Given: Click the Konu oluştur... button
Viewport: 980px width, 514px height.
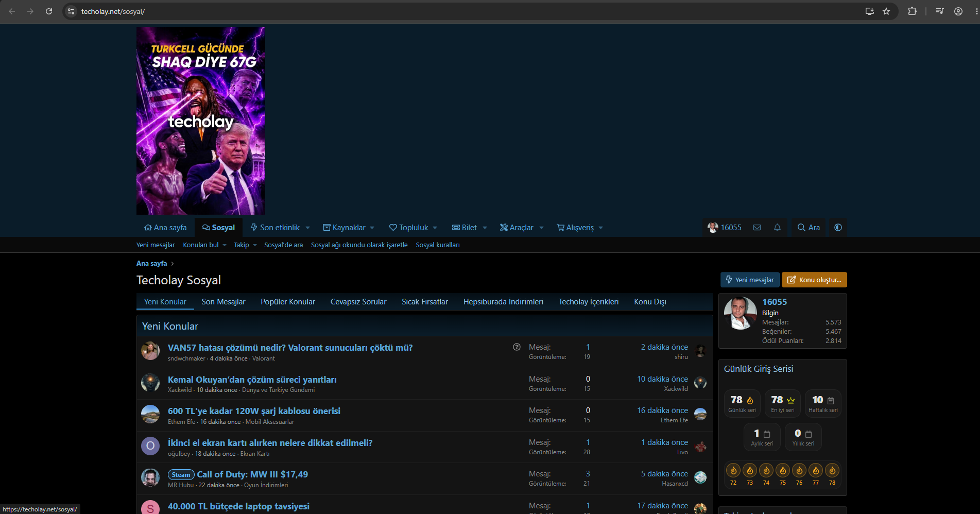Looking at the screenshot, I should [x=814, y=280].
